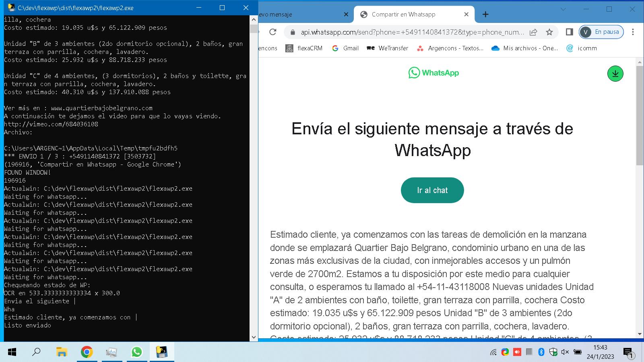Click console line 'Chequeando estado de WP:'
644x362 pixels.
(x=47, y=285)
